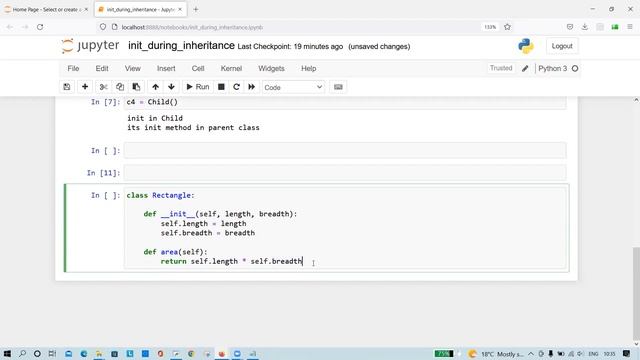The height and width of the screenshot is (360, 640).
Task: Open the Windows Start menu
Action: (7, 353)
